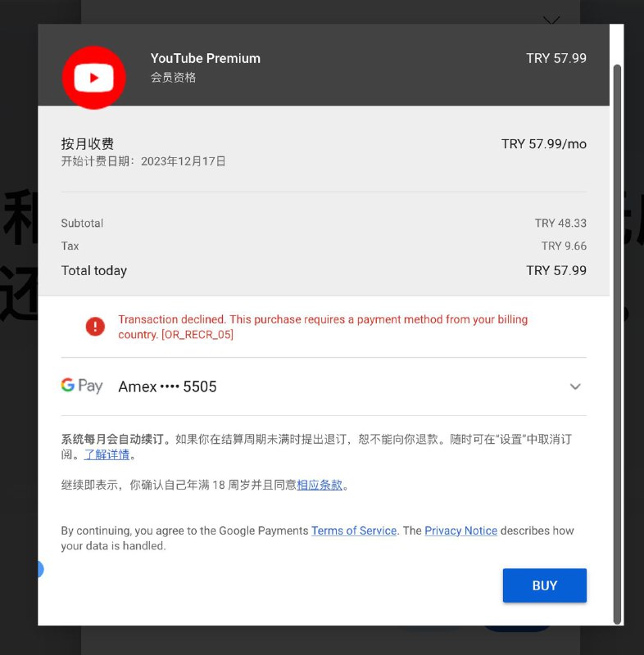This screenshot has width=644, height=655.
Task: Open the 相应条款 terms link
Action: pyautogui.click(x=320, y=485)
